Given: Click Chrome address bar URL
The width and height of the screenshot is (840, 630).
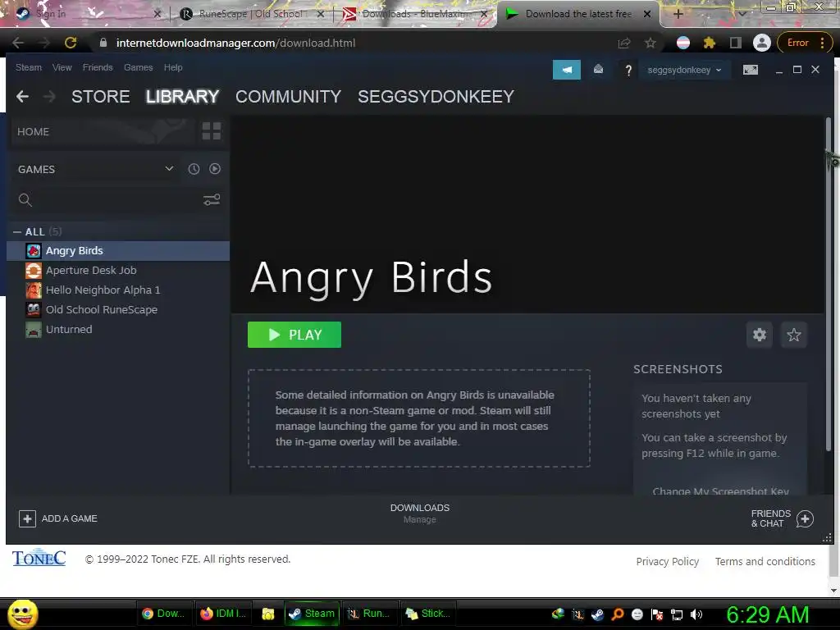Looking at the screenshot, I should pyautogui.click(x=235, y=43).
